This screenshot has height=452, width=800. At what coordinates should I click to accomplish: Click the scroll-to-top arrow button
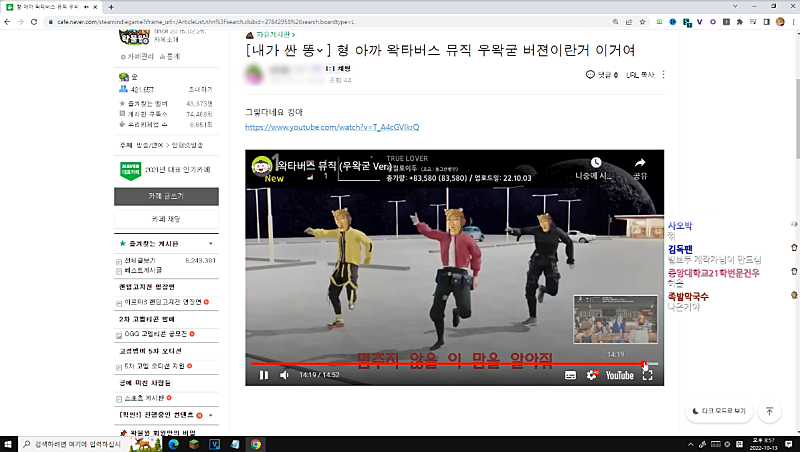769,411
